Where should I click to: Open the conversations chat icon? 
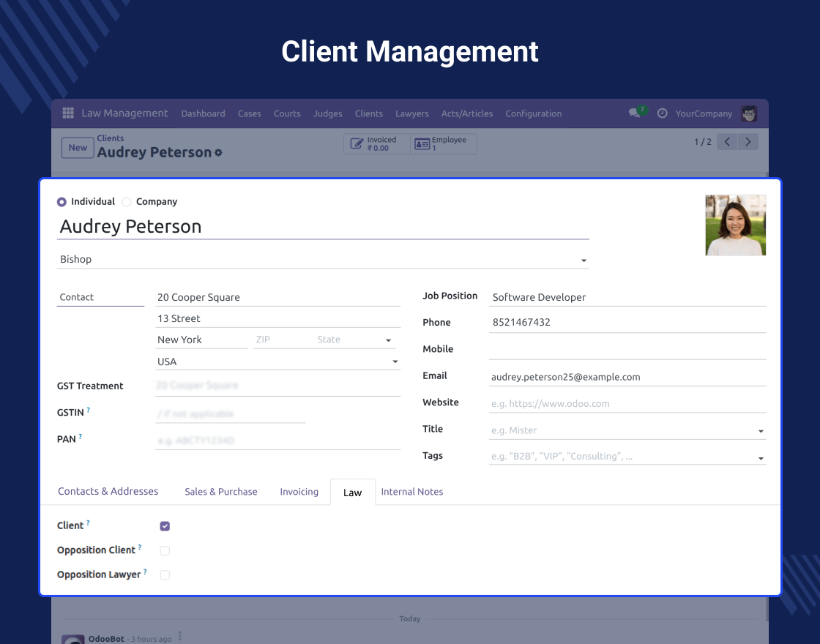click(634, 113)
